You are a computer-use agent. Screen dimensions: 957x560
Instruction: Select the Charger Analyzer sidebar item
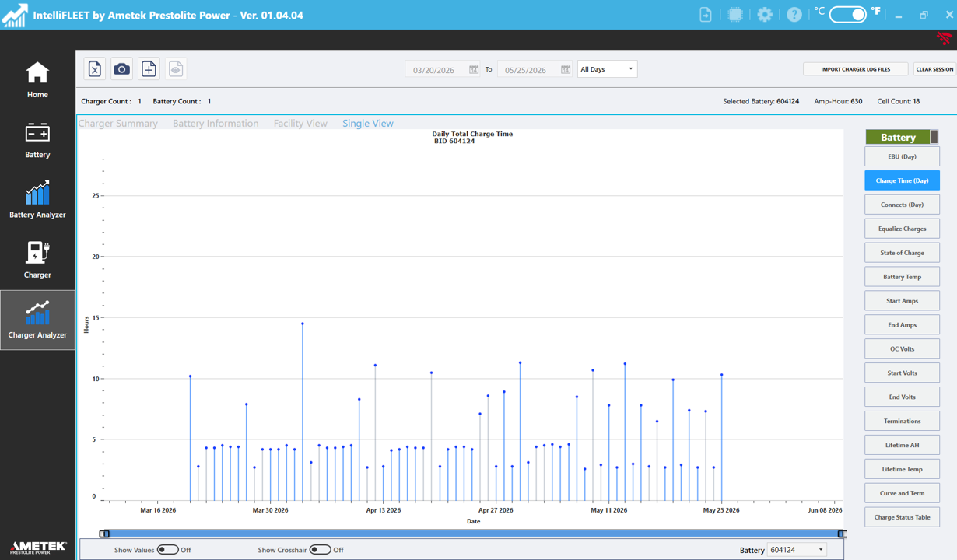pyautogui.click(x=37, y=320)
